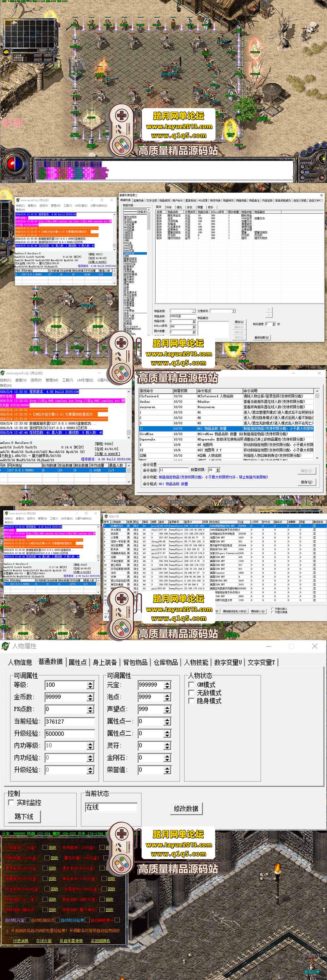Click the 踢下线 button
The width and height of the screenshot is (327, 980).
click(x=25, y=816)
